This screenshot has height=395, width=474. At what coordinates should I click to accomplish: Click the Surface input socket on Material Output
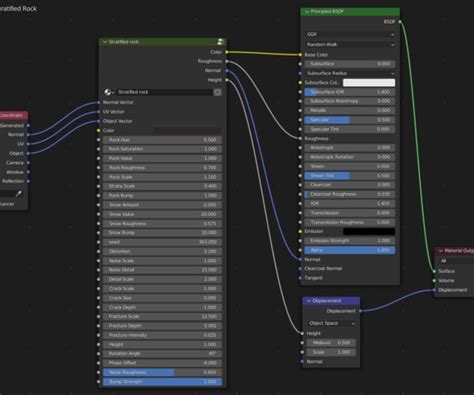[434, 271]
